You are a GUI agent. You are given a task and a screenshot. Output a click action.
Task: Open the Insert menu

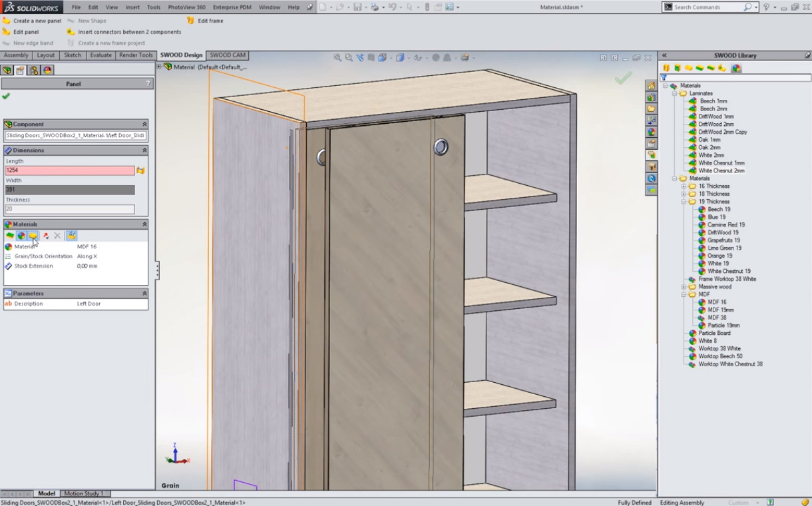click(x=132, y=7)
